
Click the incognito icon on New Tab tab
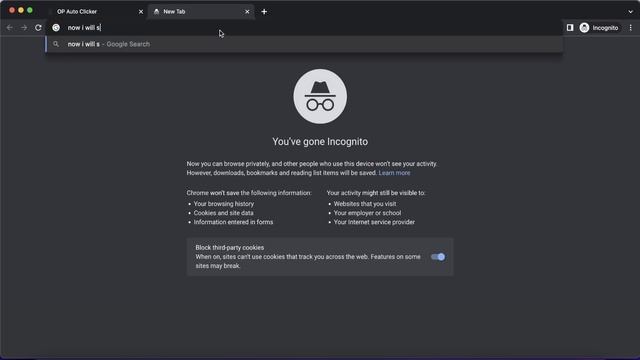click(156, 12)
